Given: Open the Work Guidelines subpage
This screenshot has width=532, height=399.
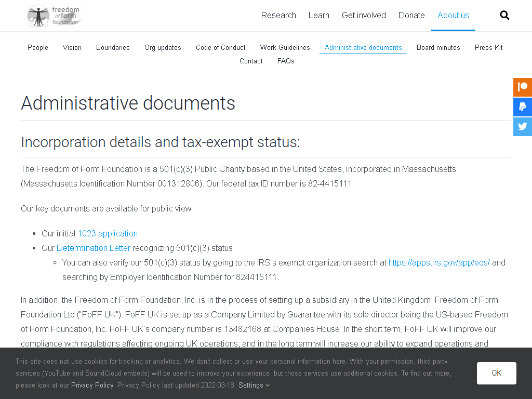Looking at the screenshot, I should click(x=285, y=47).
